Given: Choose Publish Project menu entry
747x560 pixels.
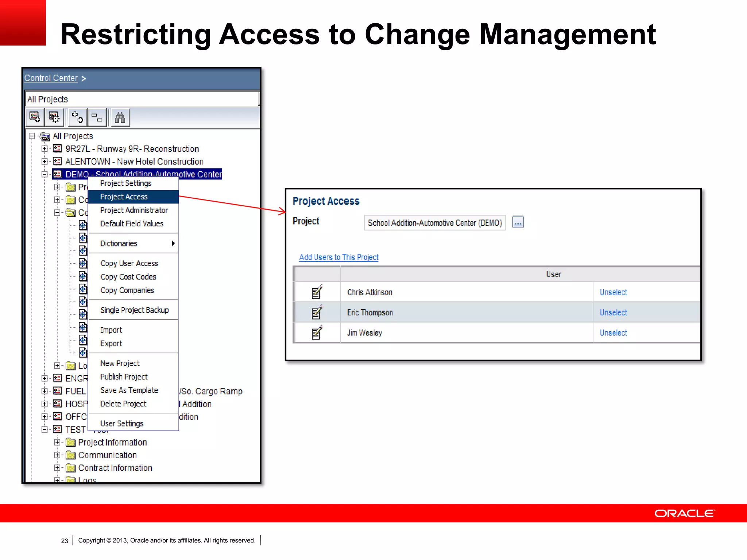Looking at the screenshot, I should point(133,377).
